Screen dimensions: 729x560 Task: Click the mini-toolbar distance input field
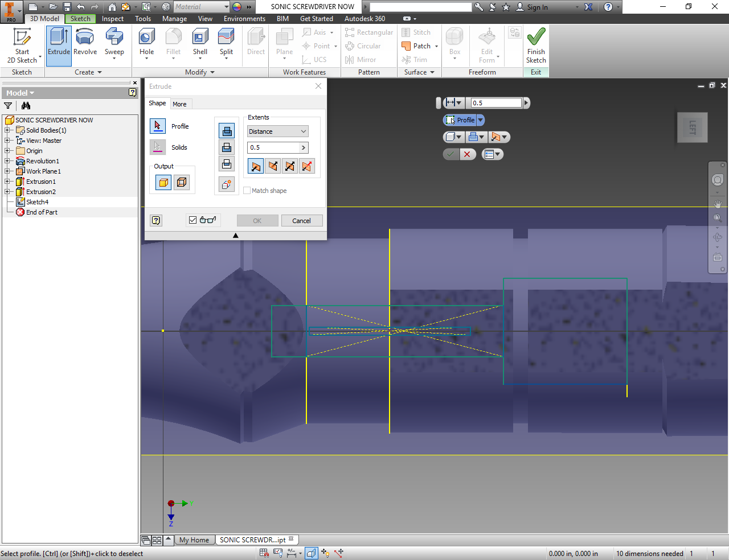[x=496, y=103]
